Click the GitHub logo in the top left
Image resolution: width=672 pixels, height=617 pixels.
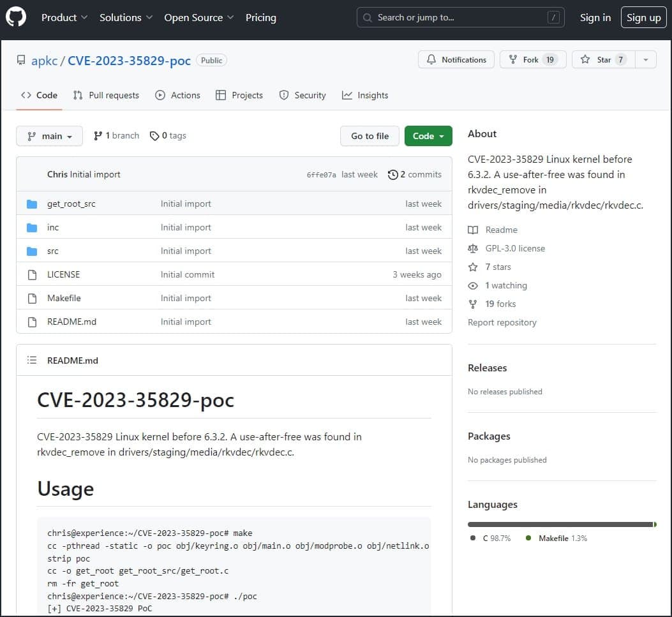pos(15,17)
